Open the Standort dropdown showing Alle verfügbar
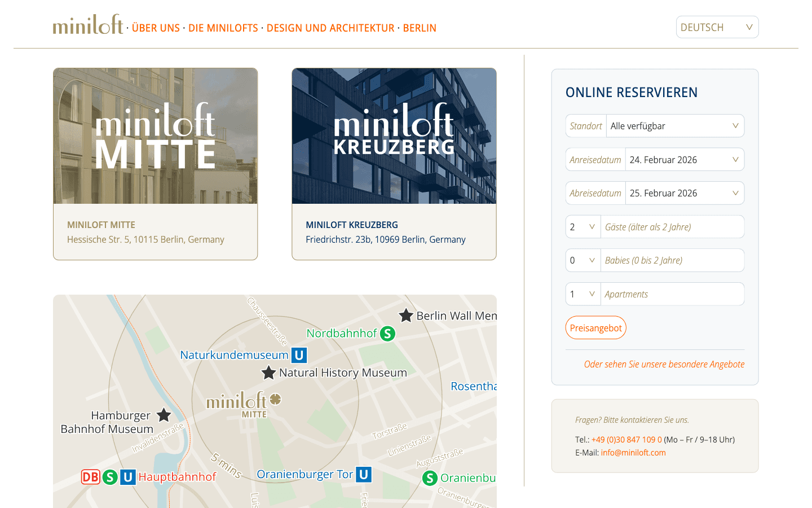812x508 pixels. 675,125
